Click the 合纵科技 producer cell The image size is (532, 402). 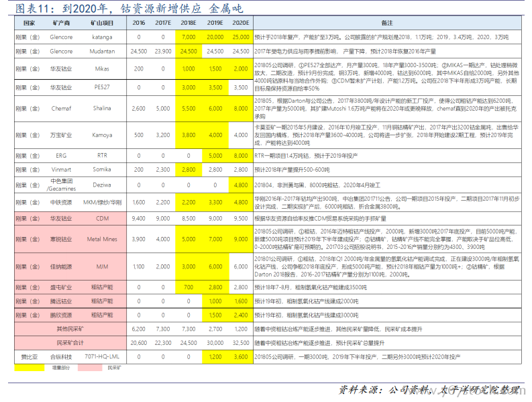coord(62,357)
